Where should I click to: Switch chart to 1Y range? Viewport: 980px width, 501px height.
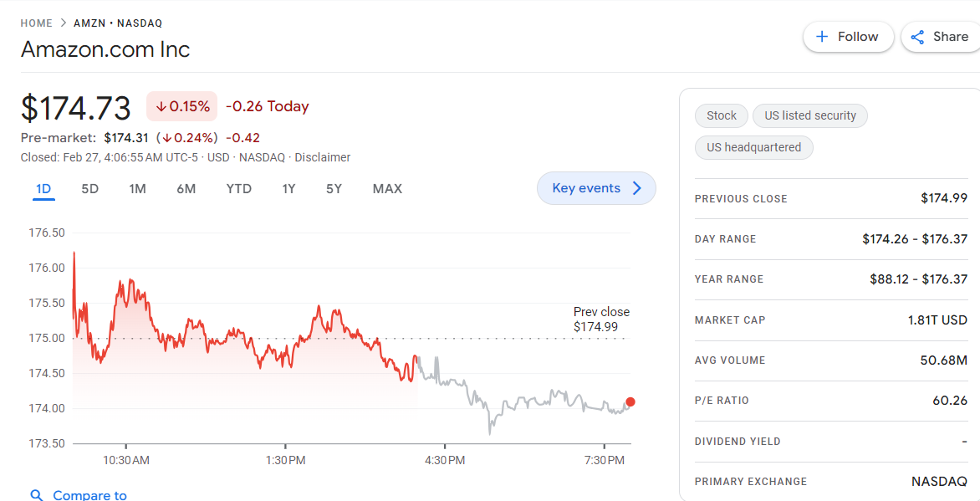pos(288,189)
